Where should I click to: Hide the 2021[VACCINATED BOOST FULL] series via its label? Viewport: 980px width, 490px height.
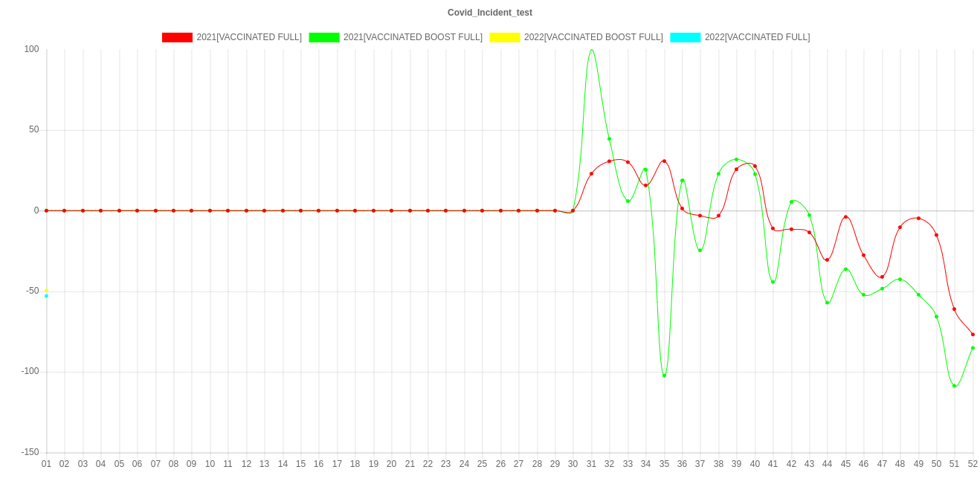[413, 37]
